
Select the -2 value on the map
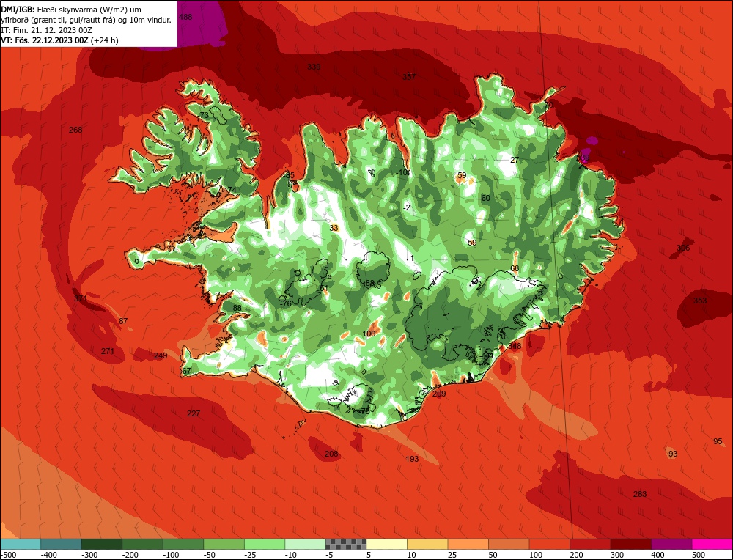(x=407, y=207)
